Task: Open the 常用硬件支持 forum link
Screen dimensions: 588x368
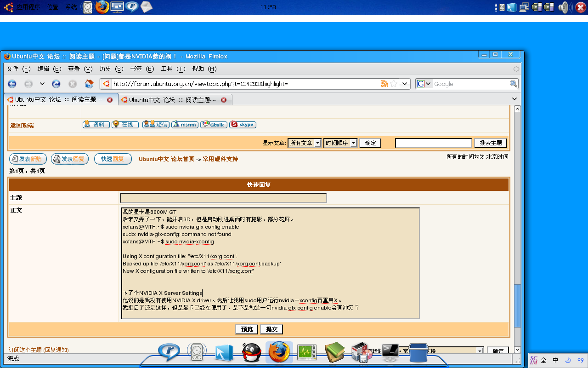Action: click(x=220, y=159)
